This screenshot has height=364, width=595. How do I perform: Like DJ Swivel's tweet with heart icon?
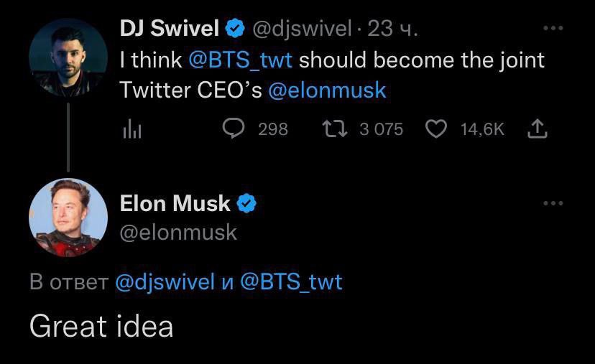point(436,129)
